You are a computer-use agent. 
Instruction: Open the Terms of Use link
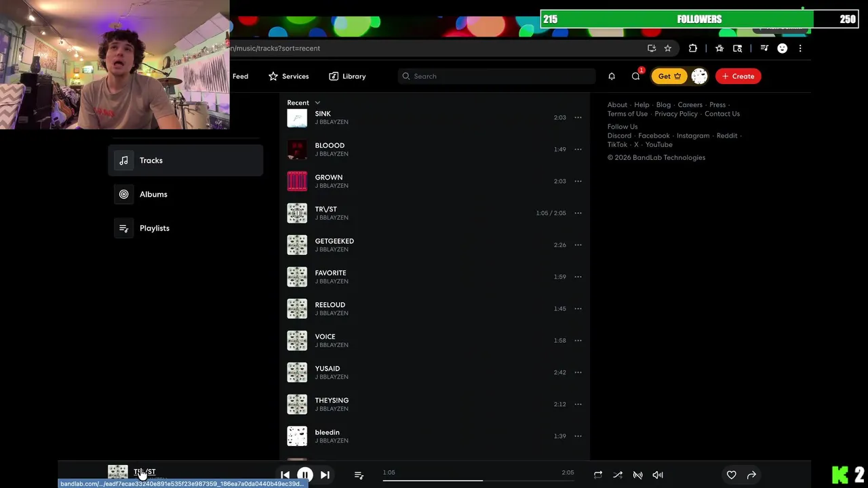[627, 114]
